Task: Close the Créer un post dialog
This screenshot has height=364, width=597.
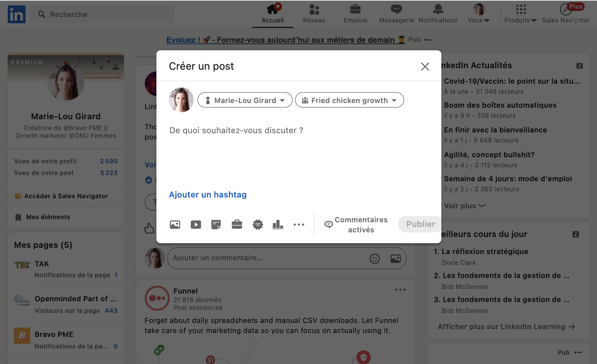Action: click(425, 67)
